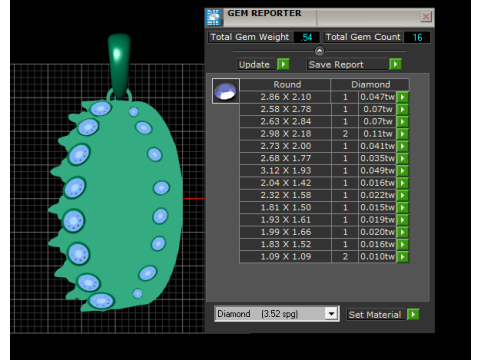Click the green arrow for the 0.047tw row

(403, 97)
